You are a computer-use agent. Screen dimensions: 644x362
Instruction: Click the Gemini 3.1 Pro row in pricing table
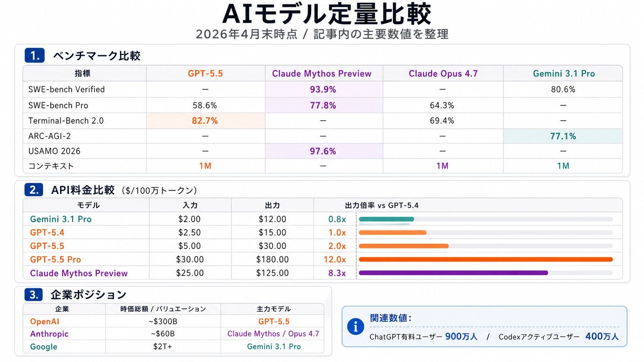[x=323, y=219]
